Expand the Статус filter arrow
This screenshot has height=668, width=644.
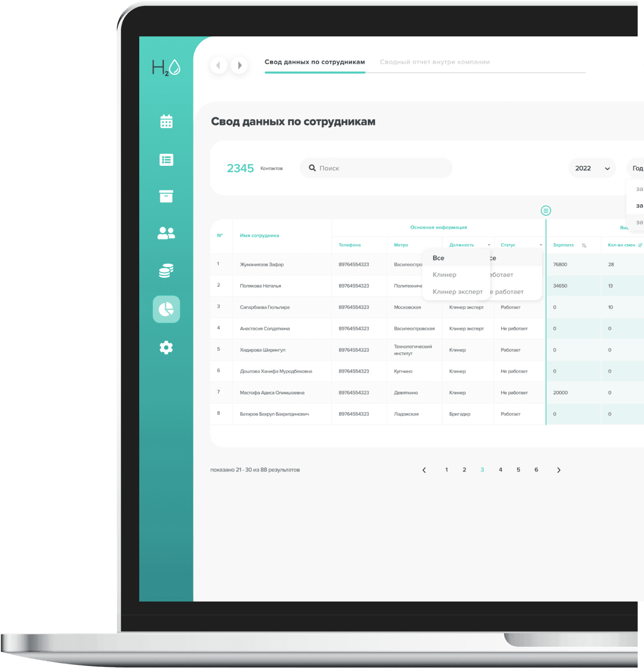point(541,245)
